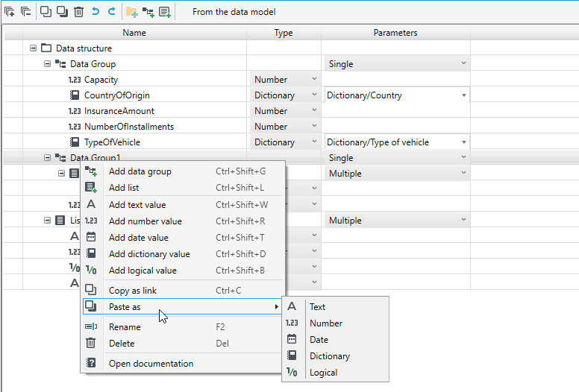Open the Capacity type dropdown
Image resolution: width=579 pixels, height=392 pixels.
(286, 79)
